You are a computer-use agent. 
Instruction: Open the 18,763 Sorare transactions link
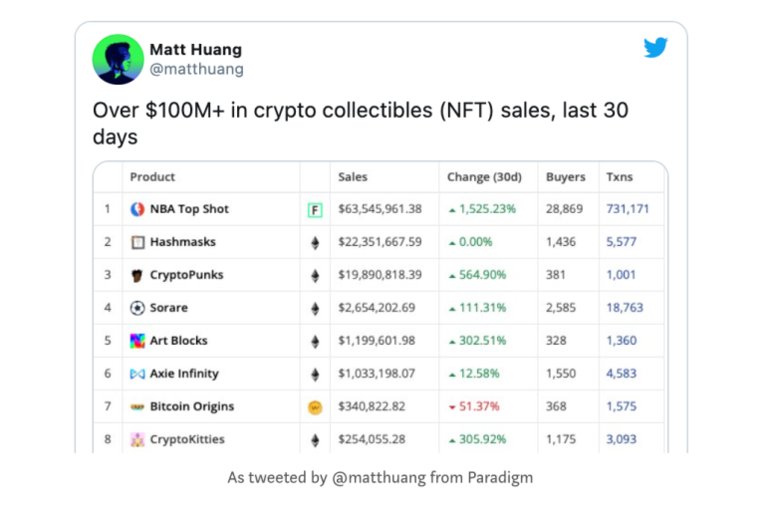624,308
